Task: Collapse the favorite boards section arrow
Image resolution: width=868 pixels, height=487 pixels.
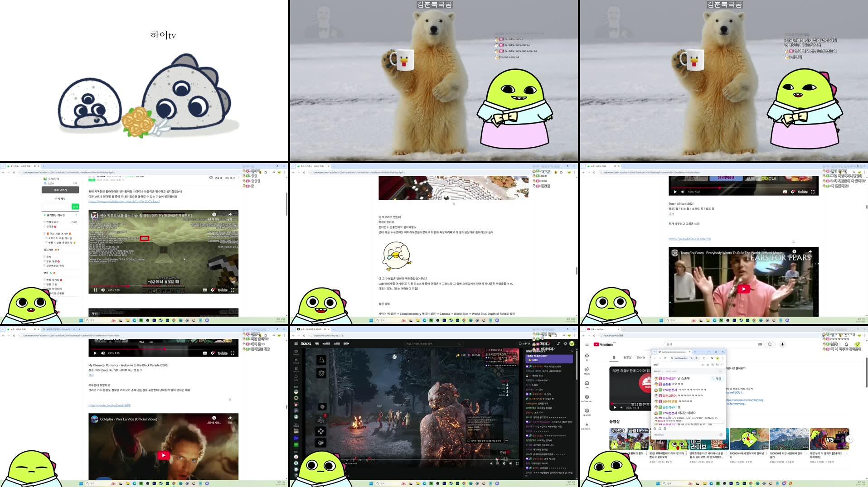Action: click(x=76, y=215)
